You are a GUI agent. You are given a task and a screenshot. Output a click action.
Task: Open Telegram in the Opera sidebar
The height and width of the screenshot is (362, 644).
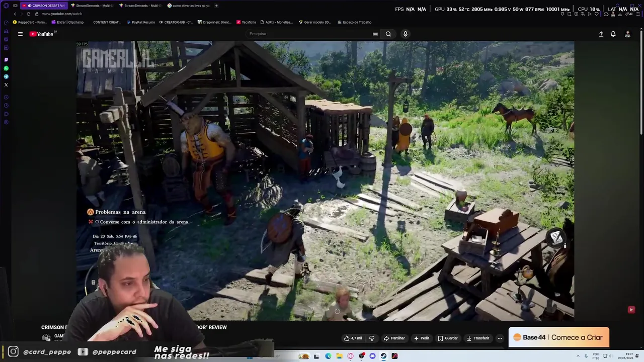(x=6, y=76)
